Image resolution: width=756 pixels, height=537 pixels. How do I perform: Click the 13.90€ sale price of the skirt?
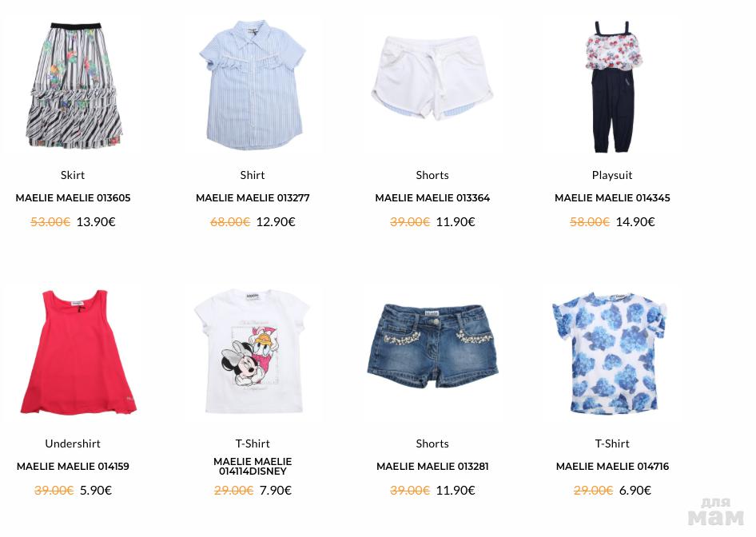[96, 221]
